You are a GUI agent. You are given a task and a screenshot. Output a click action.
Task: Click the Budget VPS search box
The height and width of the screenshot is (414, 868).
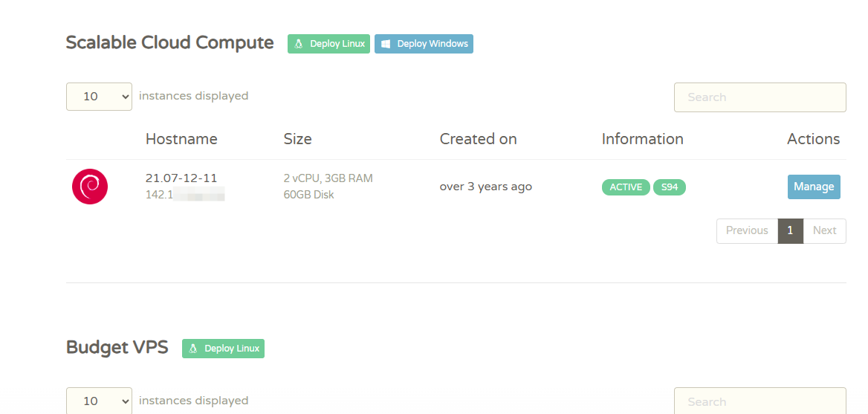point(759,401)
